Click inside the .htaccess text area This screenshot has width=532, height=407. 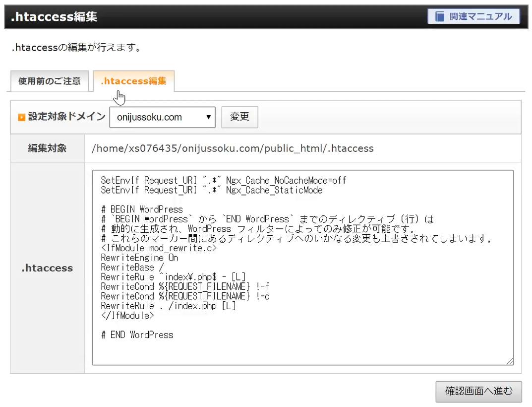pyautogui.click(x=302, y=268)
